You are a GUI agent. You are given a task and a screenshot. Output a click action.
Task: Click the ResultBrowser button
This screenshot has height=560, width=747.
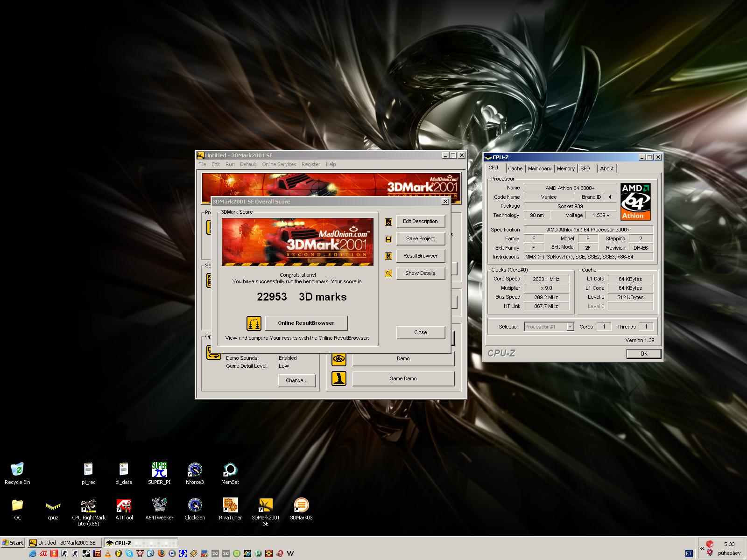pos(420,256)
